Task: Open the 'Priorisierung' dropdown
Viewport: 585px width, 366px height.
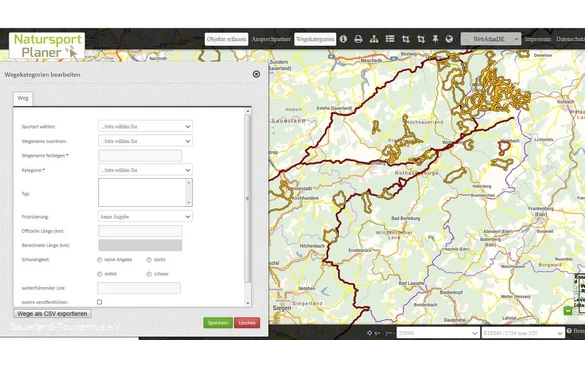Action: (146, 216)
